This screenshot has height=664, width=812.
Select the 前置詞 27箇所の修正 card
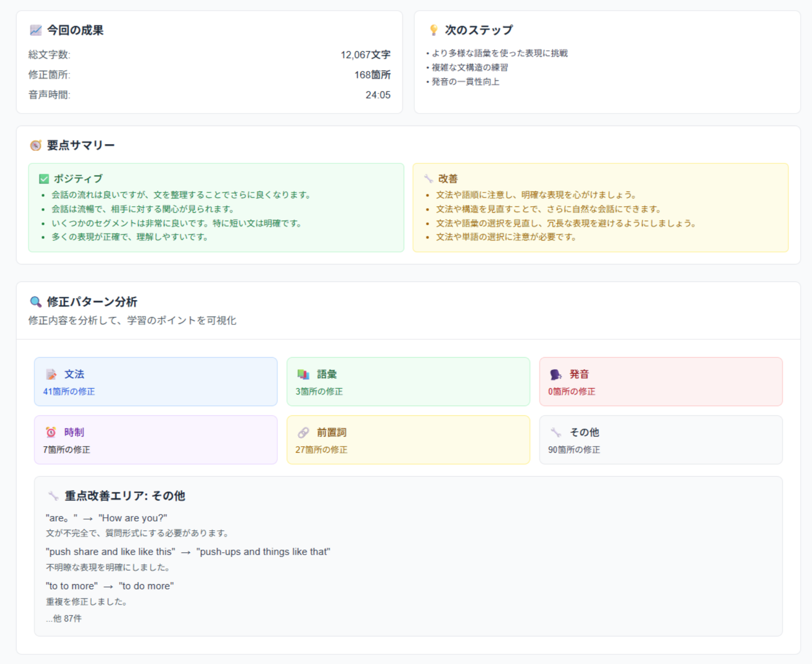(408, 440)
